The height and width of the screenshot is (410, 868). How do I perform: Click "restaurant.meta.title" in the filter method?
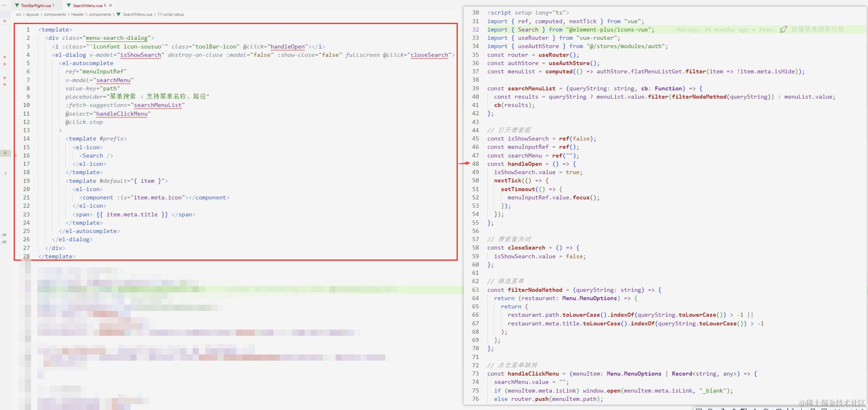click(x=544, y=324)
